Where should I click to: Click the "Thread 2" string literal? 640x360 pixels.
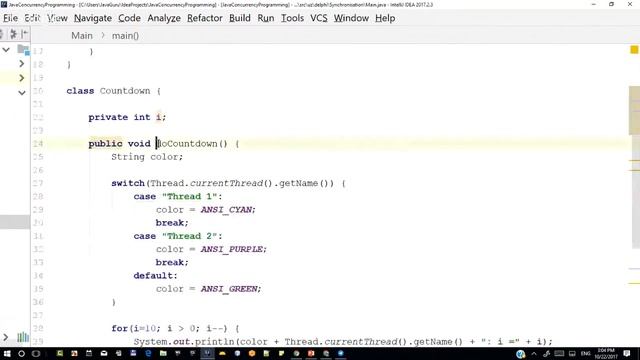tap(189, 236)
